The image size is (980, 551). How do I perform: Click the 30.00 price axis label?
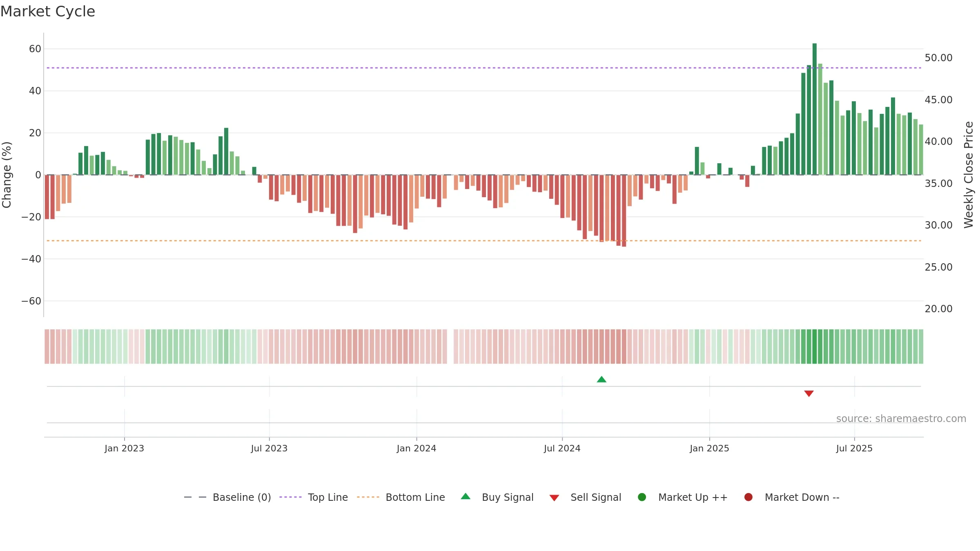(x=938, y=225)
